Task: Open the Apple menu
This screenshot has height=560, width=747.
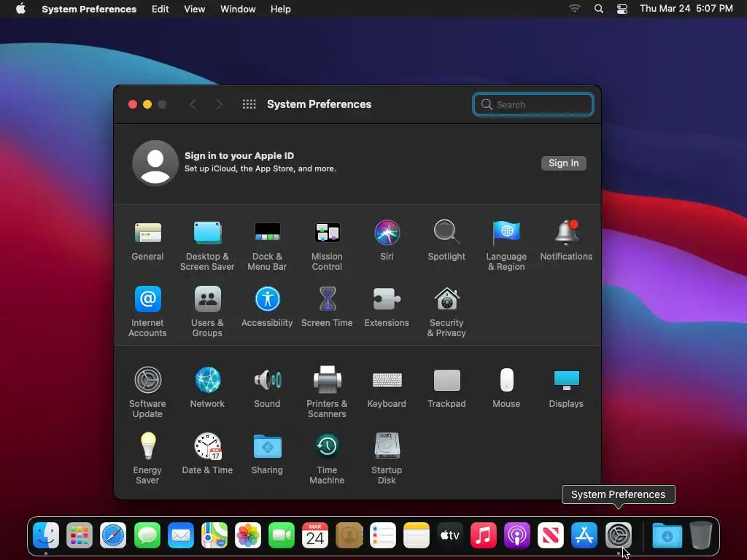Action: click(x=20, y=9)
